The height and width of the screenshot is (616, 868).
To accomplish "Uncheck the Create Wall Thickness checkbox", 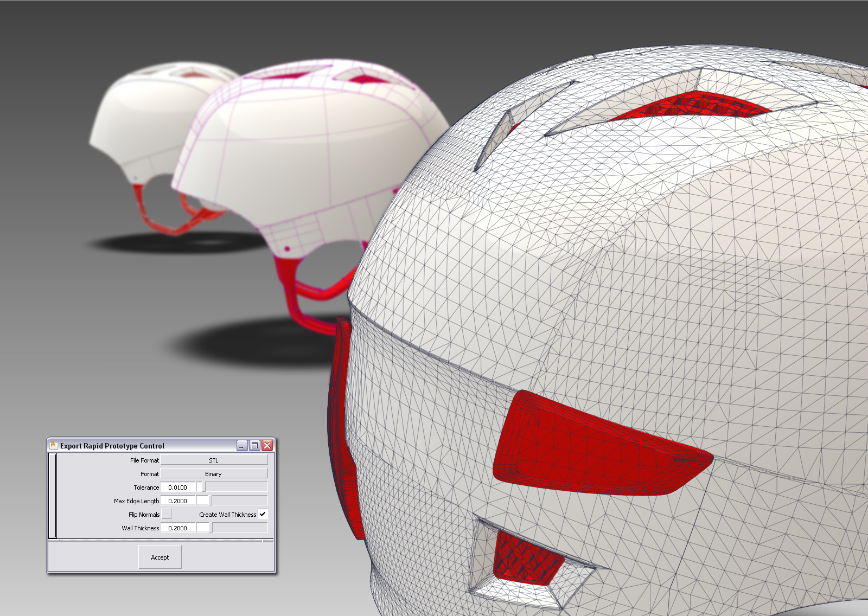I will click(x=263, y=514).
